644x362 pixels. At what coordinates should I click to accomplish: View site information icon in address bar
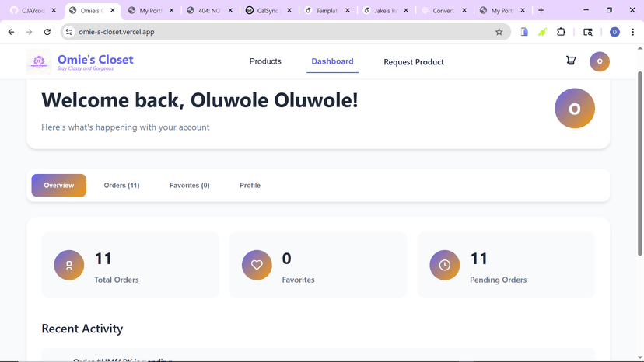pos(69,32)
